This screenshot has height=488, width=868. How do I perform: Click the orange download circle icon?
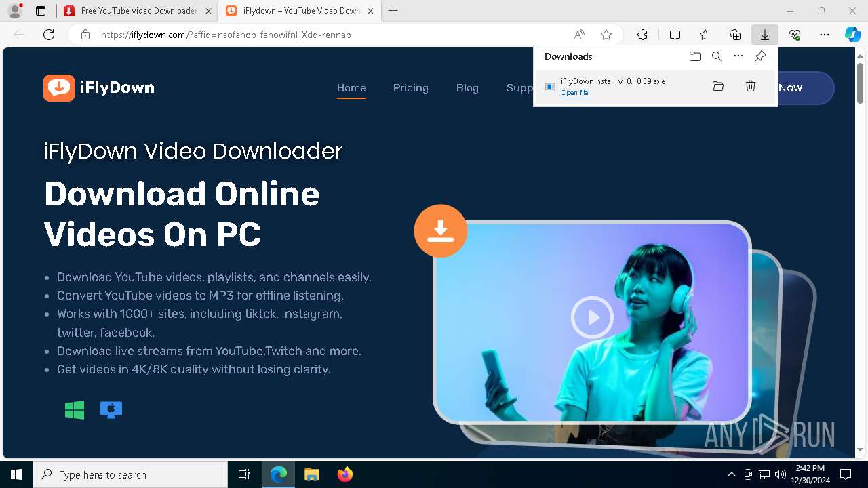(441, 230)
